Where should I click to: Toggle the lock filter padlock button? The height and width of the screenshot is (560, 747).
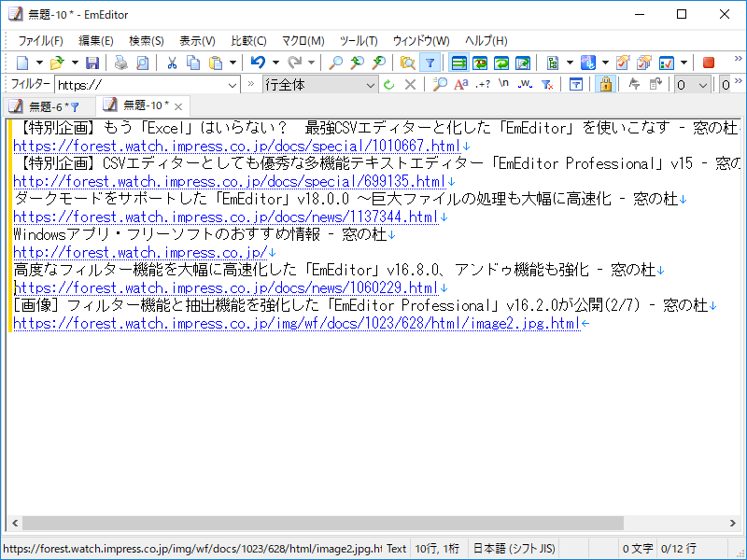(605, 85)
